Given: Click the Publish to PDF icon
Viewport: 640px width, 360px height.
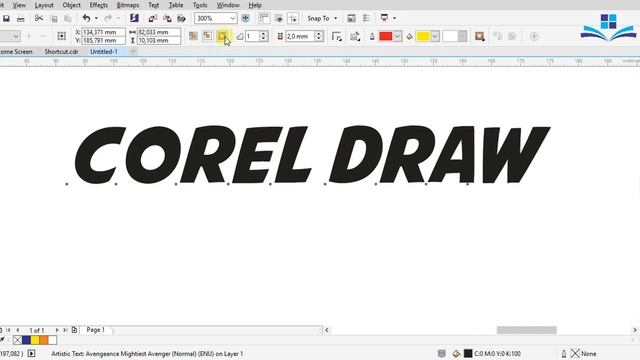Looking at the screenshot, I should (181, 18).
